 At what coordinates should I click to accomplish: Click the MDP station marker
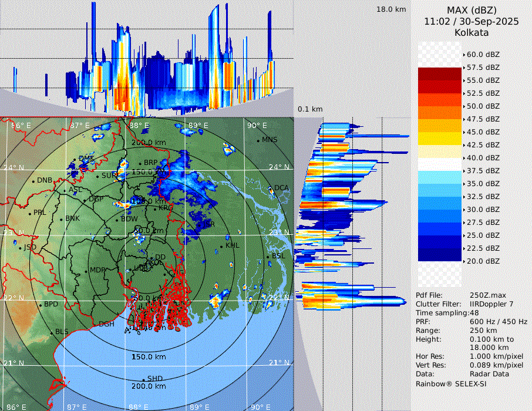click(86, 271)
